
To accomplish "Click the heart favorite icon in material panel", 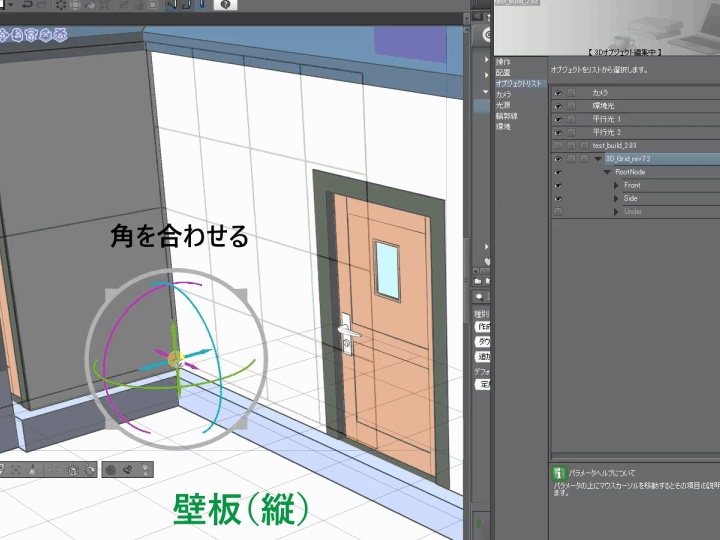I will 487,261.
